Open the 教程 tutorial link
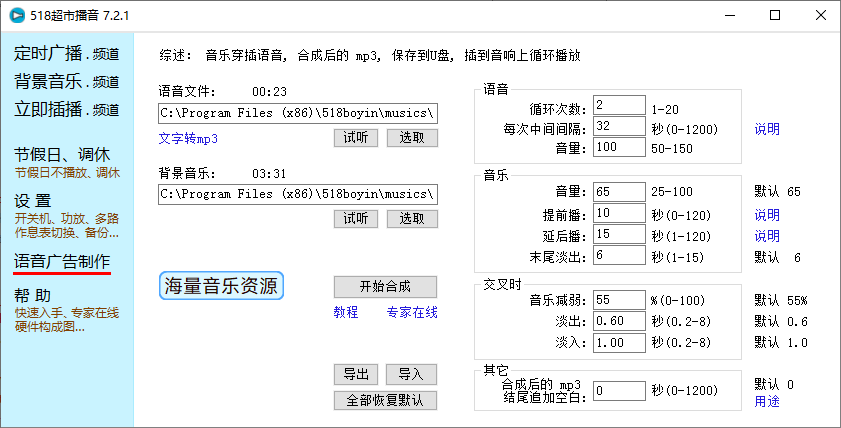 (x=345, y=312)
